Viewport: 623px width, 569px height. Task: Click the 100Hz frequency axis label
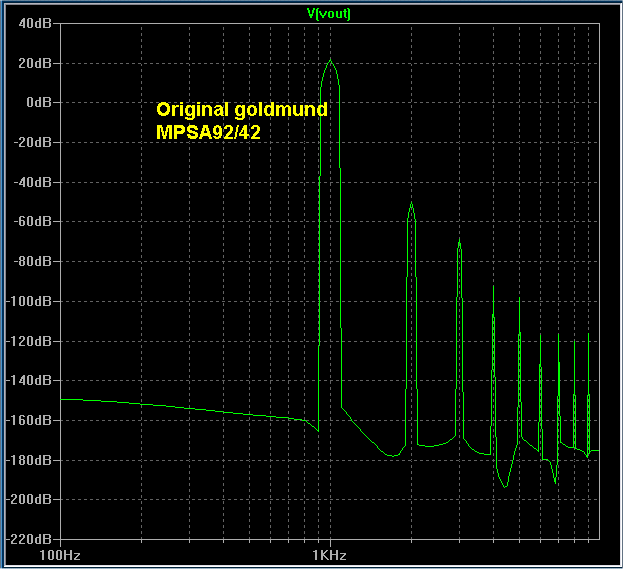click(60, 555)
